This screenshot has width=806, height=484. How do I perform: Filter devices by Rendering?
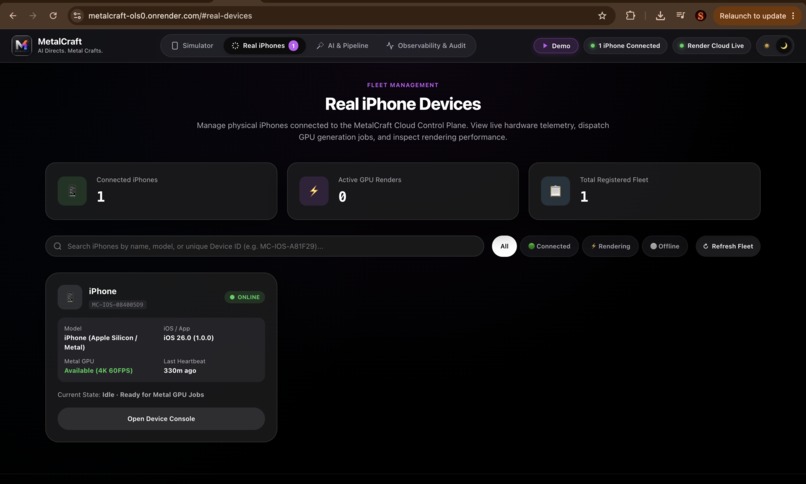click(x=610, y=246)
